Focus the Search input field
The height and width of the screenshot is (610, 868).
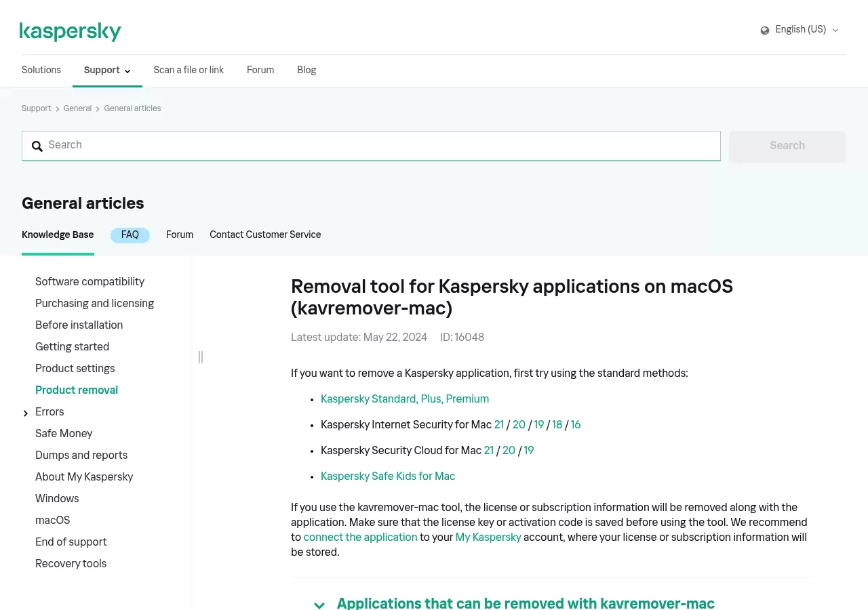tap(371, 146)
